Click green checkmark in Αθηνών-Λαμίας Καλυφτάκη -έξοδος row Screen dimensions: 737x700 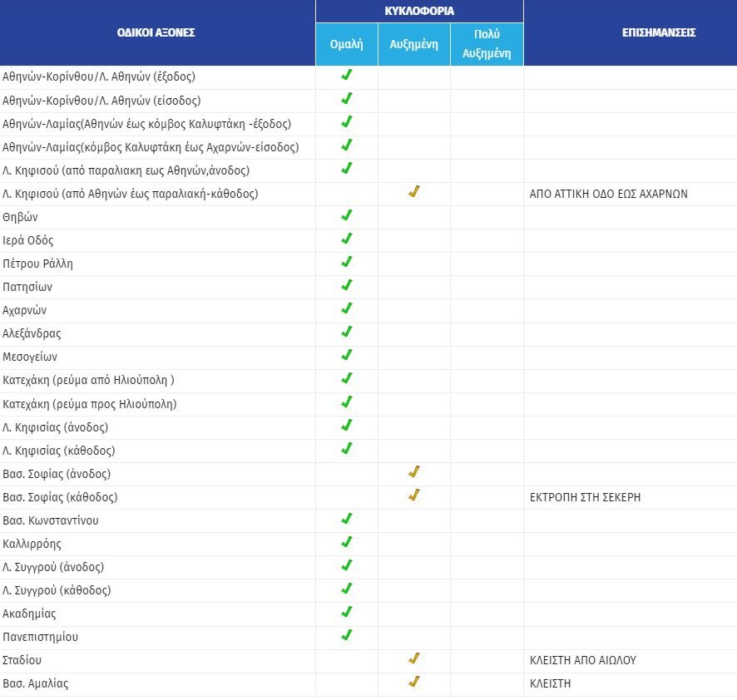tap(347, 121)
